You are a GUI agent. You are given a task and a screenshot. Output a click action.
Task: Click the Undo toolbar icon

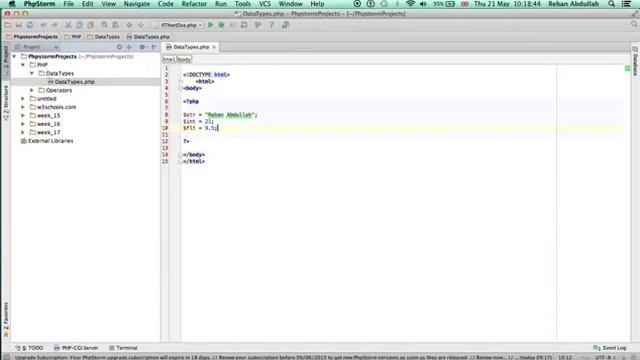coord(43,25)
